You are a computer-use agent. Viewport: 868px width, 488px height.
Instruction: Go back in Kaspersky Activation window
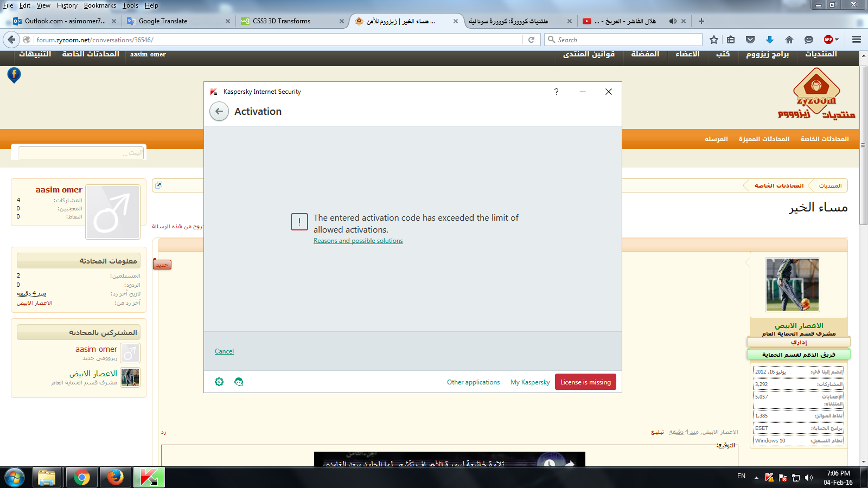click(219, 112)
